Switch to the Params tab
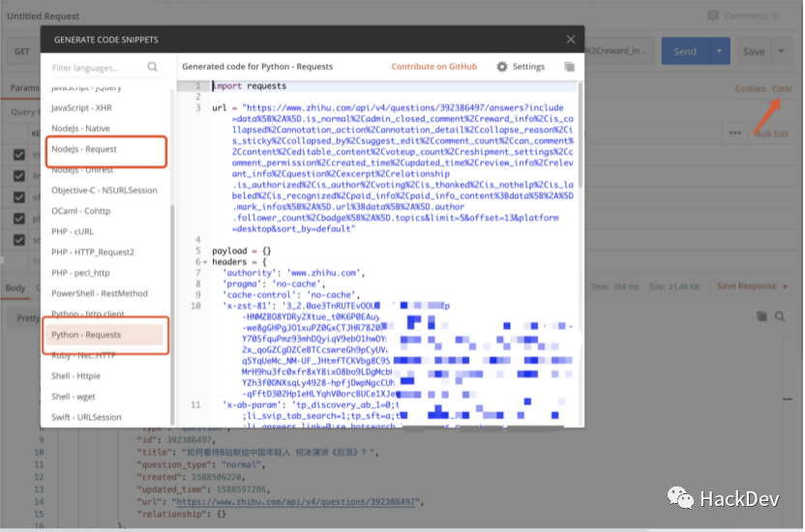This screenshot has width=805, height=532. tap(24, 88)
